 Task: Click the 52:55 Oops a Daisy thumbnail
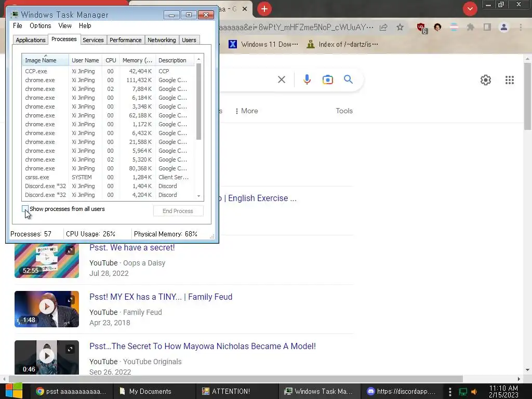pyautogui.click(x=47, y=260)
